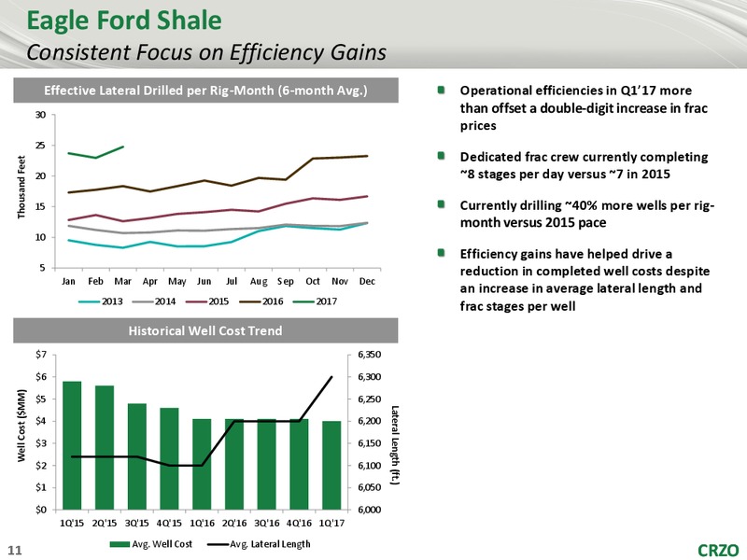Screen dimensions: 747x560
Task: Click the 'Sep' month label
Action: 286,282
